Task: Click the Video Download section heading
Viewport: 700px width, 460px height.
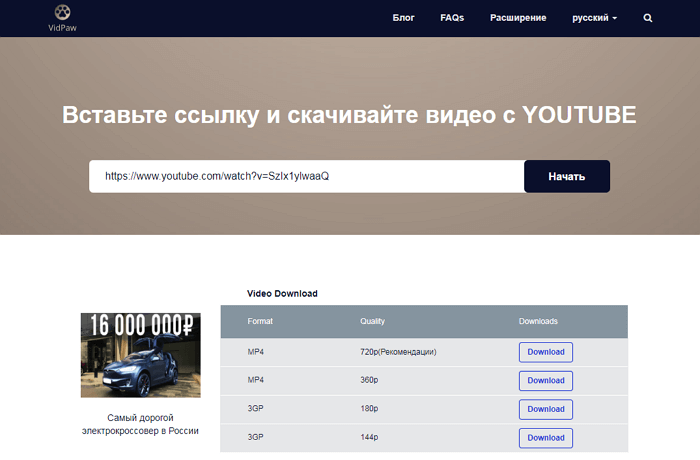Action: point(282,293)
